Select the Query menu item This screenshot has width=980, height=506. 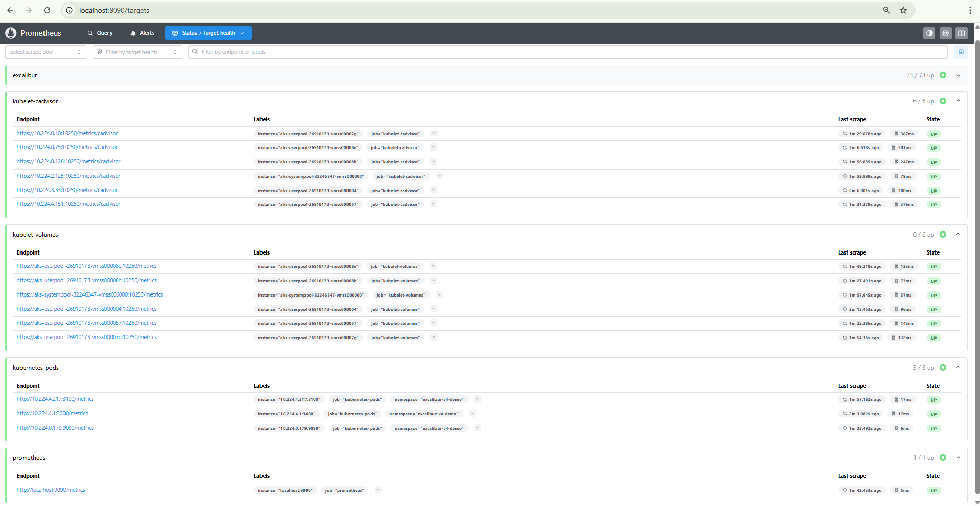click(100, 33)
